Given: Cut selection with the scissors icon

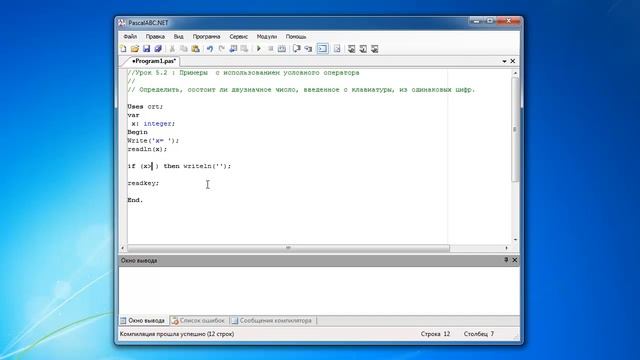Looking at the screenshot, I should [172, 49].
